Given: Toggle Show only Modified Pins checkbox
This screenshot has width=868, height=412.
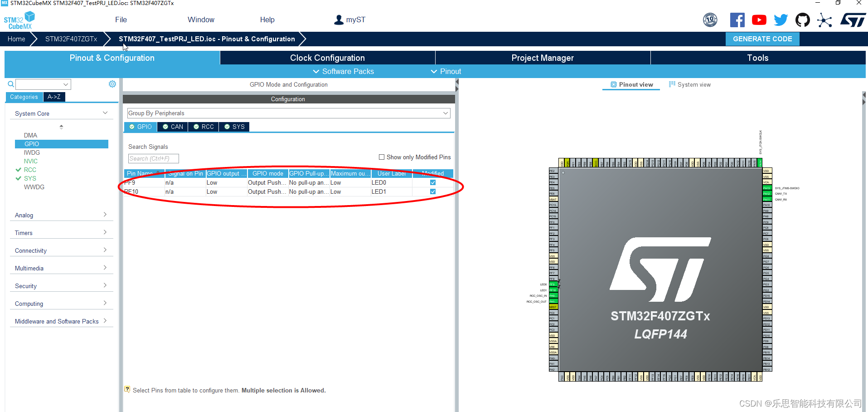Looking at the screenshot, I should 382,157.
